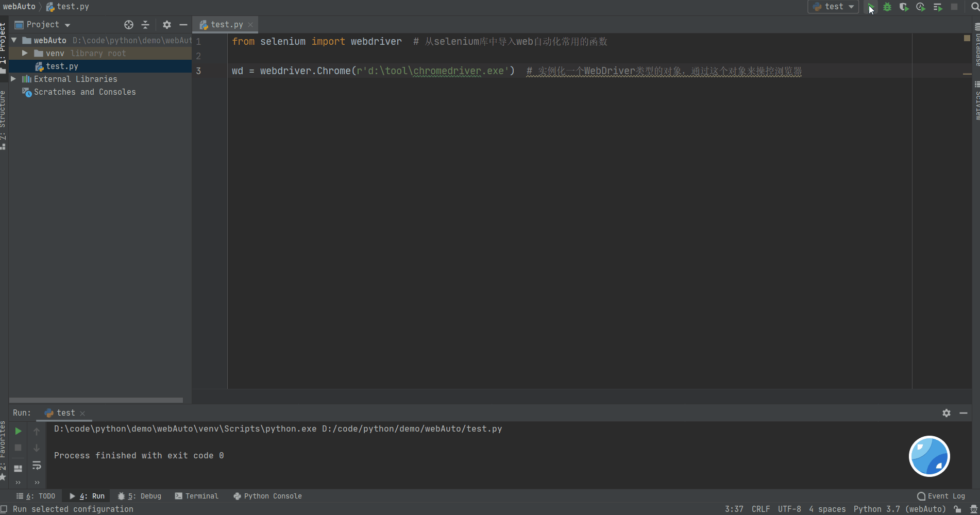Open Run panel settings gear
Viewport: 980px width, 515px height.
(x=946, y=413)
